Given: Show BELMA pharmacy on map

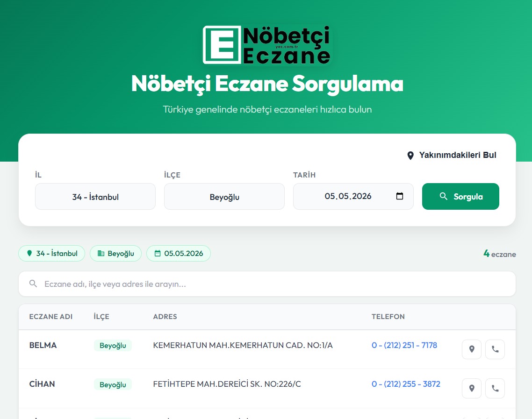Looking at the screenshot, I should (x=472, y=349).
